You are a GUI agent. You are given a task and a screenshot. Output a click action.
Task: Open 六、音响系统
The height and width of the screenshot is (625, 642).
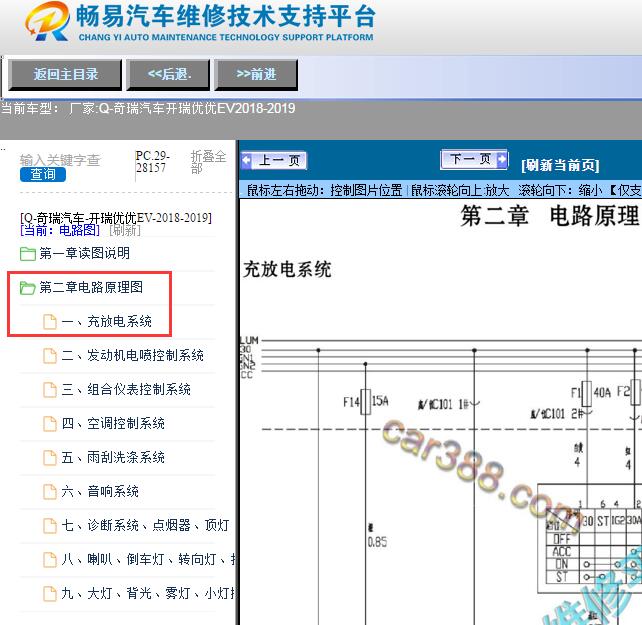point(100,491)
